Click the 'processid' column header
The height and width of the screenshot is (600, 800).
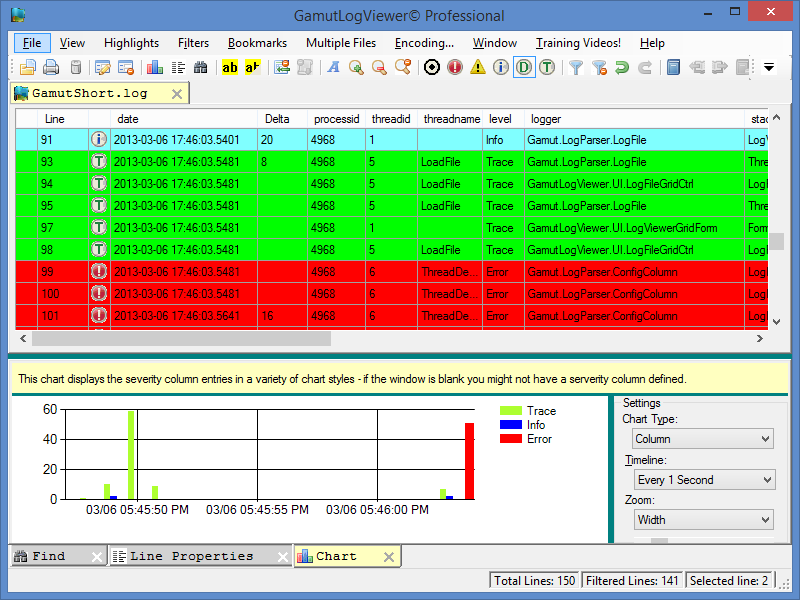click(x=336, y=119)
